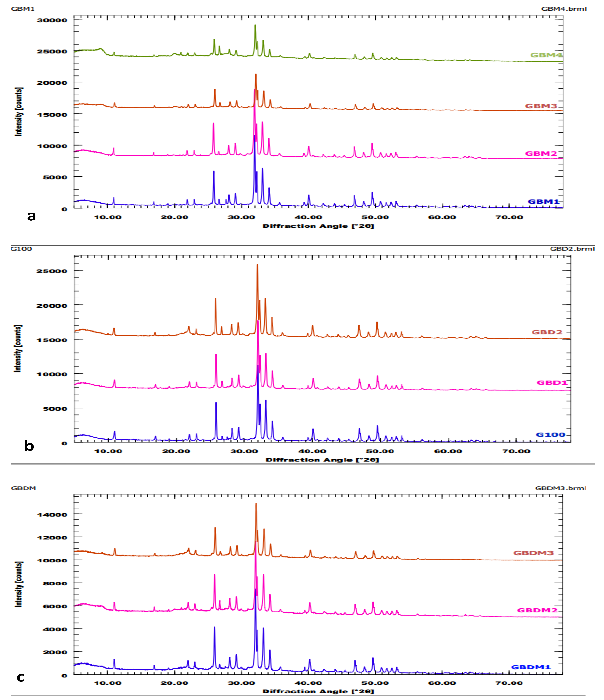Click the G100 title above middle chart

21,249
